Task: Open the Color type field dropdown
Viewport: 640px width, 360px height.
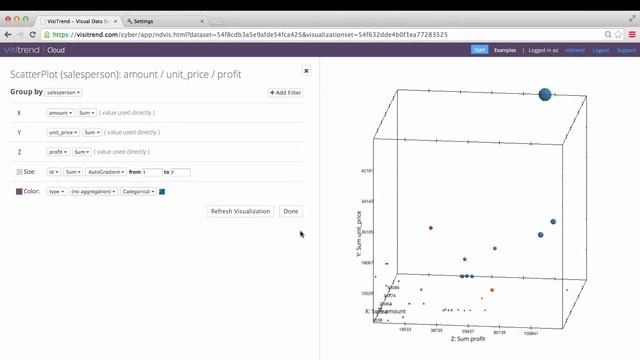Action: (56, 191)
